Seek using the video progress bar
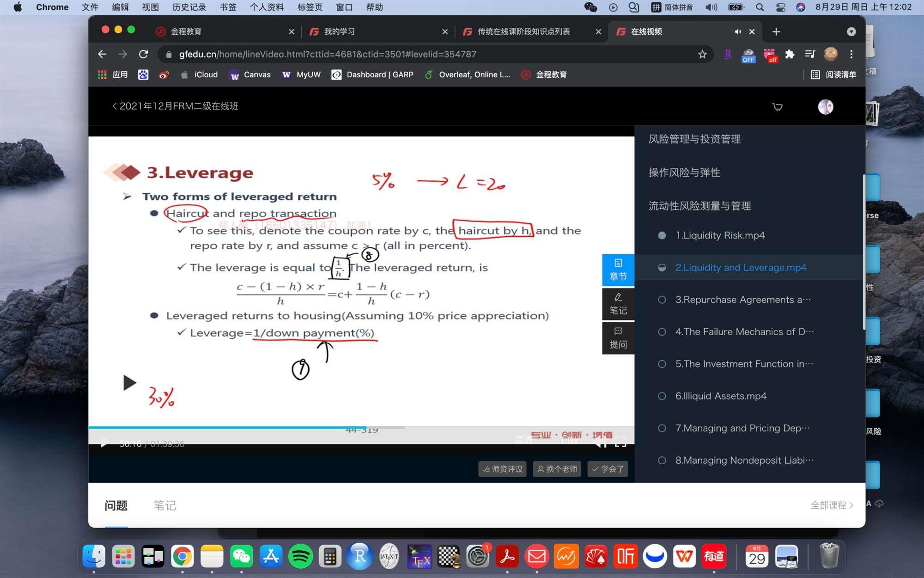 (x=361, y=428)
